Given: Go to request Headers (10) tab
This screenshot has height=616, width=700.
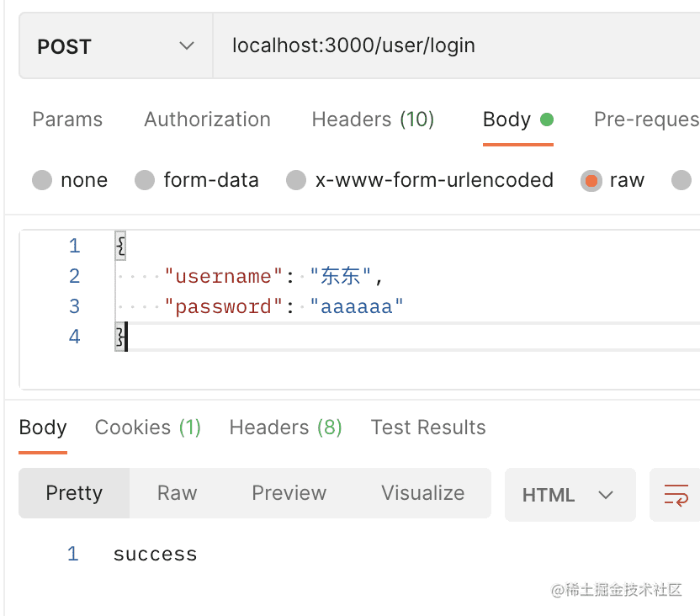Looking at the screenshot, I should click(x=373, y=119).
